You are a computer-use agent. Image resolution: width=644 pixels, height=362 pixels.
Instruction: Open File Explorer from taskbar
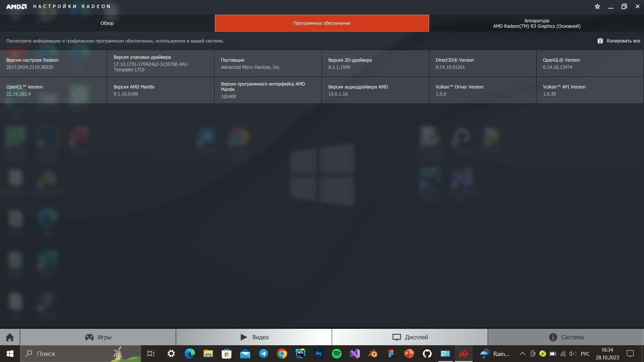(208, 354)
